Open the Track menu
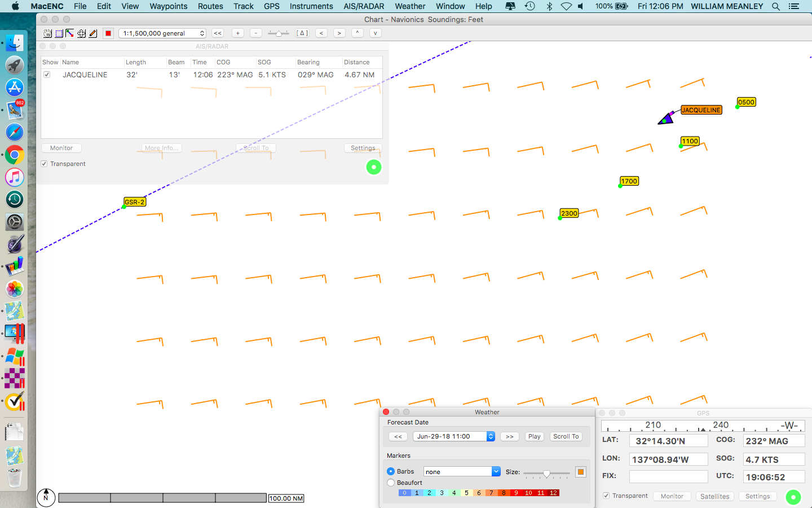Image resolution: width=812 pixels, height=508 pixels. click(244, 6)
